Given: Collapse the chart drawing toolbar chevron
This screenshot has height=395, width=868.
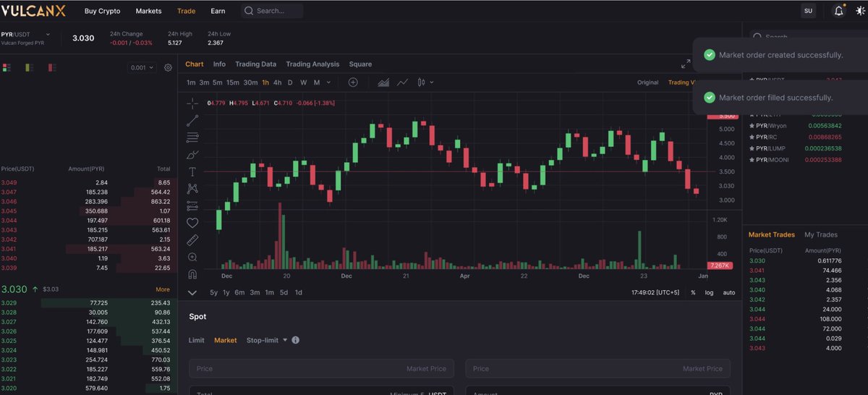Looking at the screenshot, I should click(x=192, y=292).
